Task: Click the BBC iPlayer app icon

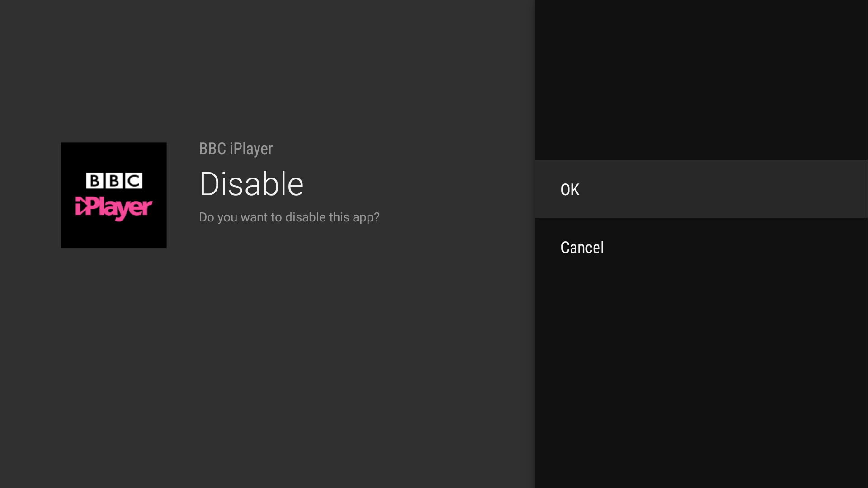Action: 114,195
